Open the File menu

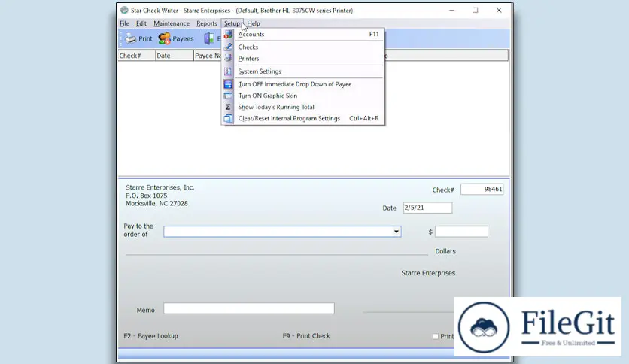pyautogui.click(x=124, y=23)
